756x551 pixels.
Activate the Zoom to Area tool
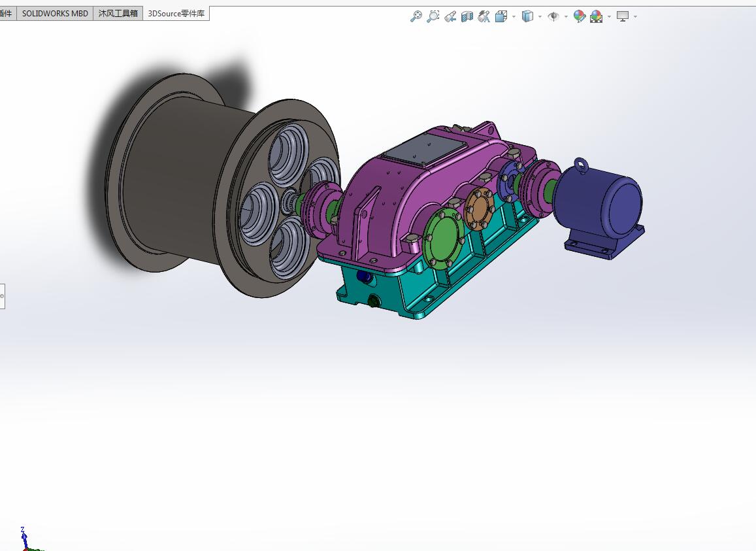[433, 16]
